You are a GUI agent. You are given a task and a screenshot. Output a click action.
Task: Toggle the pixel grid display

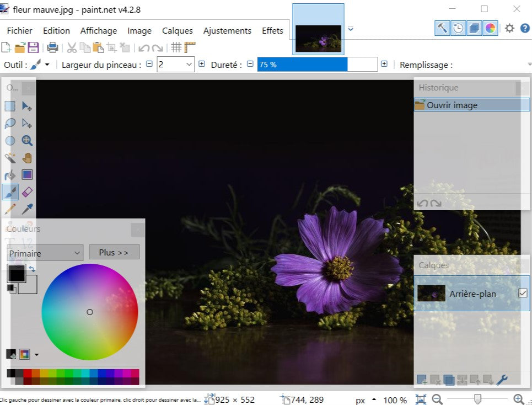point(176,47)
